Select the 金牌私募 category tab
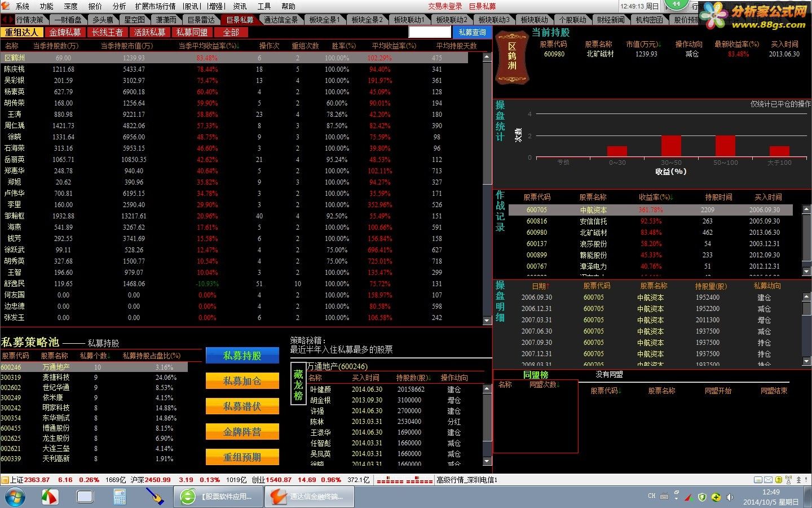Viewport: 812px width, 508px height. tap(65, 32)
